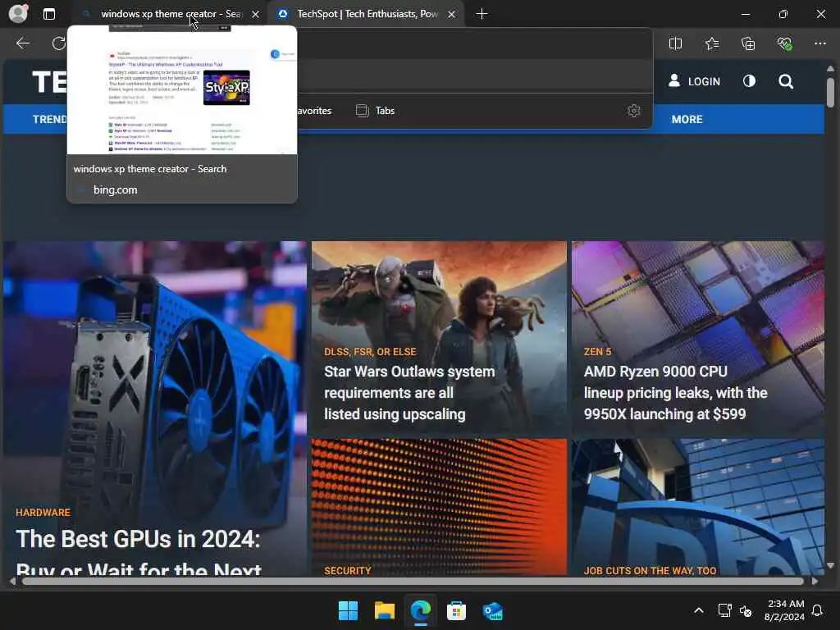
Task: Show hidden system tray icons
Action: pos(699,610)
